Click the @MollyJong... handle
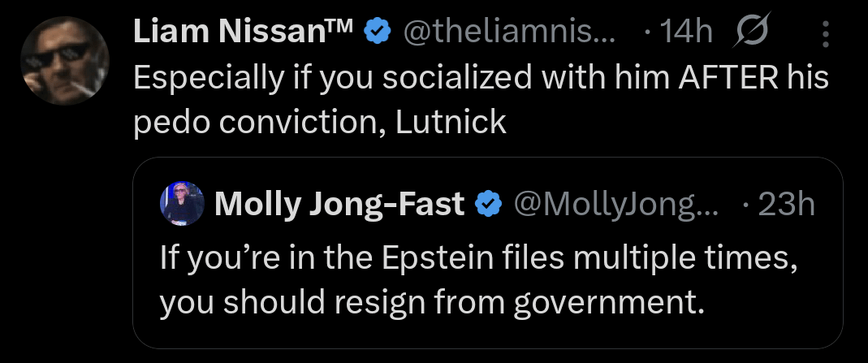 pyautogui.click(x=615, y=205)
